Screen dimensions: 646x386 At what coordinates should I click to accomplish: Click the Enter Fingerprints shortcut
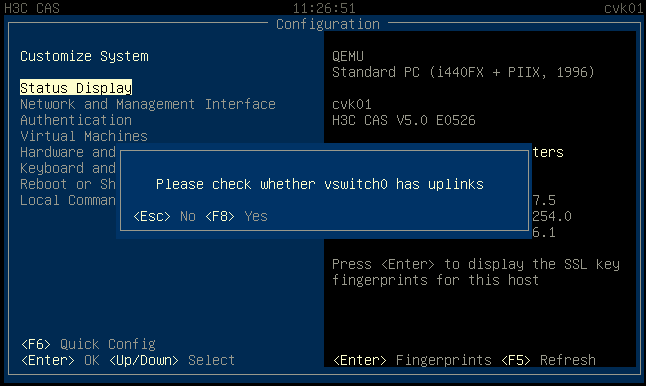pos(412,360)
